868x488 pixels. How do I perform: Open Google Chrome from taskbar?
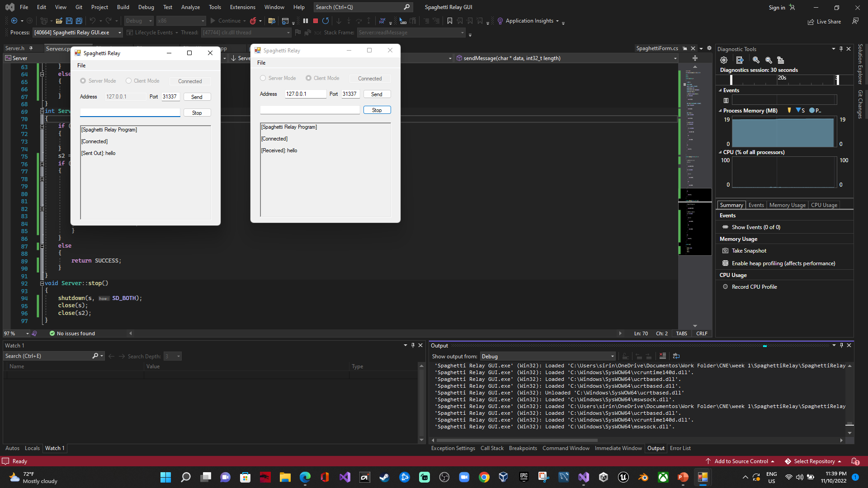484,477
